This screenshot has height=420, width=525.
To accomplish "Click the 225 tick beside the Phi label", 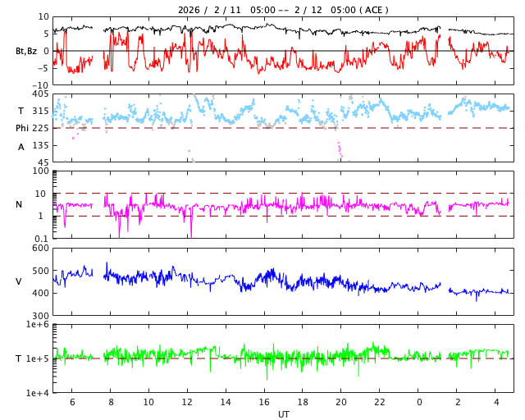I will (40, 128).
